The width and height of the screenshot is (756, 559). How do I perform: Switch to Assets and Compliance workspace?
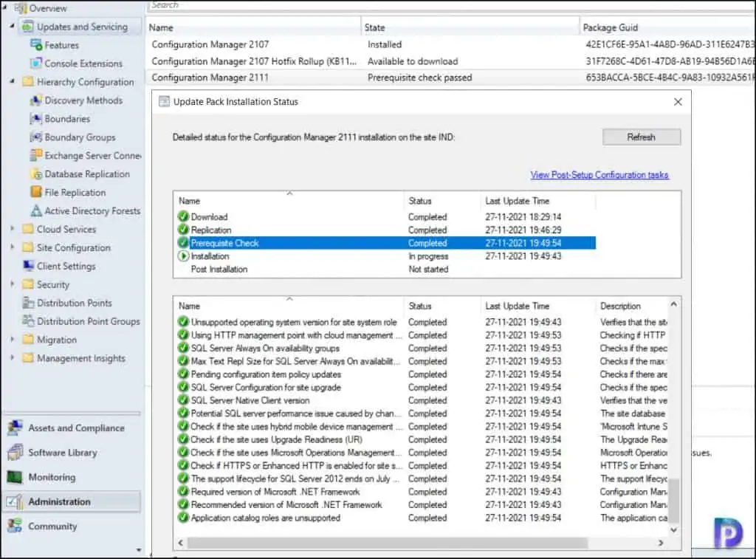(72, 428)
